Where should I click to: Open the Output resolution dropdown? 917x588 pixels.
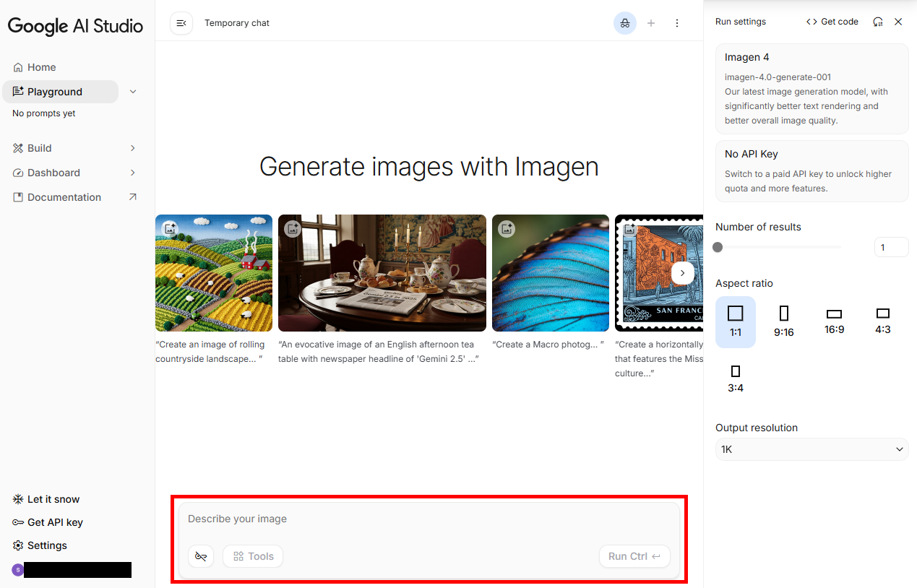[811, 449]
